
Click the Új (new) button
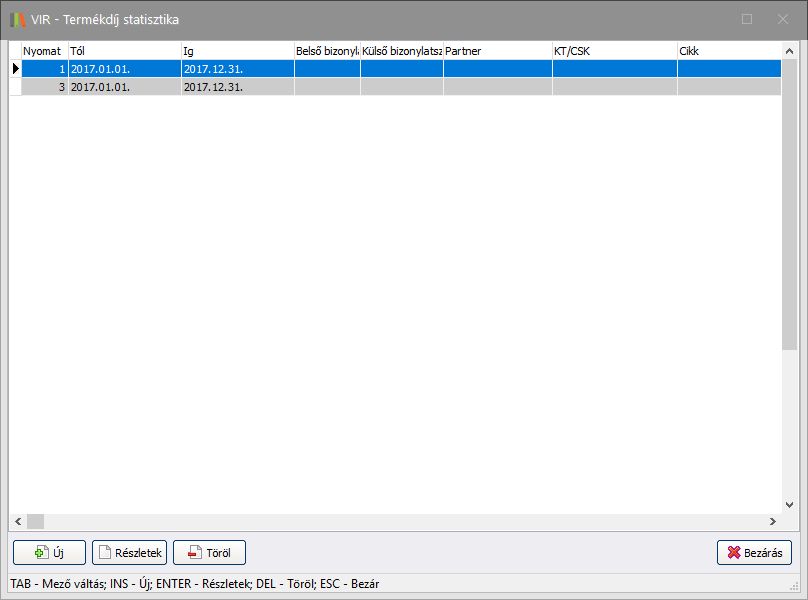(x=50, y=552)
